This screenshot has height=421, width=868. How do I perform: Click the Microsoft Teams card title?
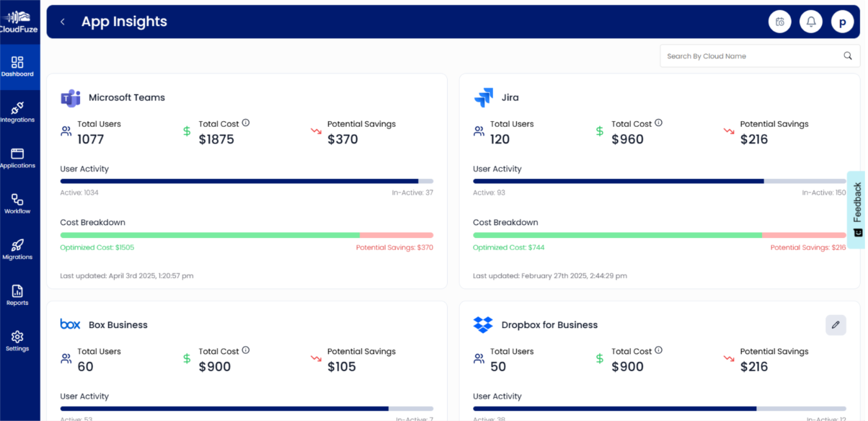point(127,98)
